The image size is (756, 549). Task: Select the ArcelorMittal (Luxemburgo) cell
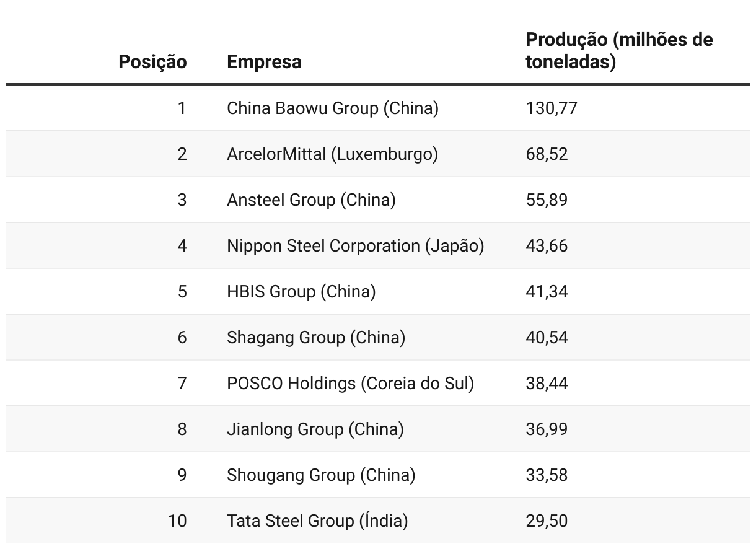point(332,154)
